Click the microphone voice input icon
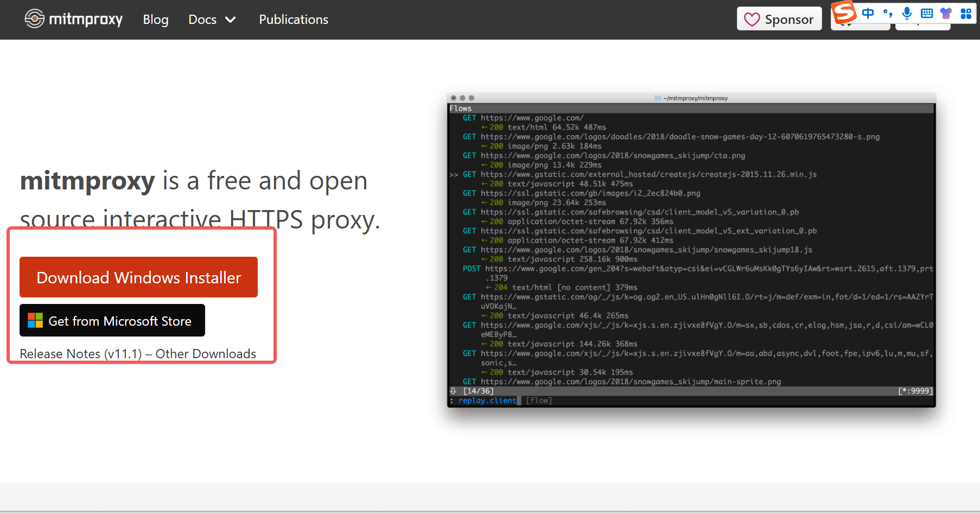Viewport: 980px width, 514px height. [907, 13]
